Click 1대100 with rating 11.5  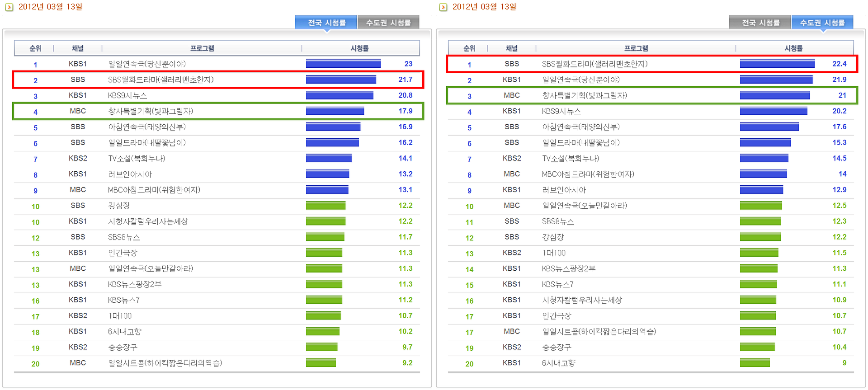[554, 253]
